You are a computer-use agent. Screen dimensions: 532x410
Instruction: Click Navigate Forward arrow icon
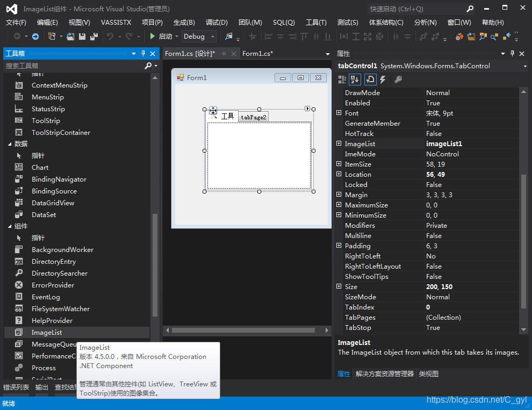pos(35,37)
